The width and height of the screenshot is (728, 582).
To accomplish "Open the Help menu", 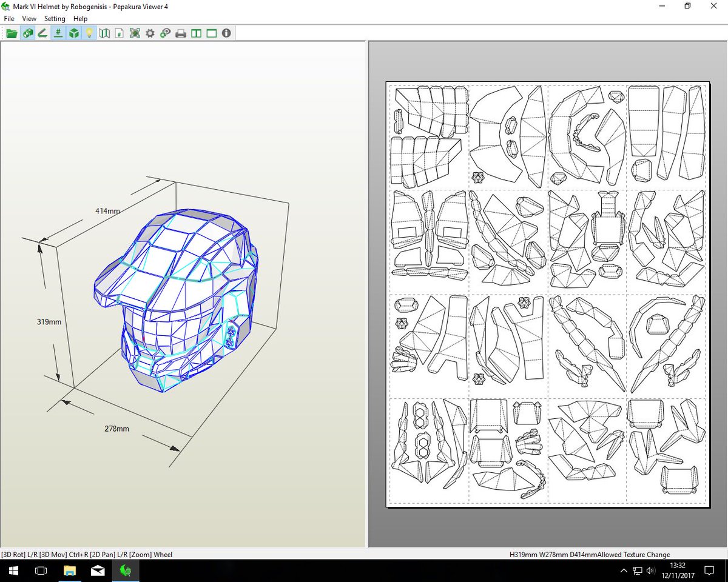I will coord(81,19).
